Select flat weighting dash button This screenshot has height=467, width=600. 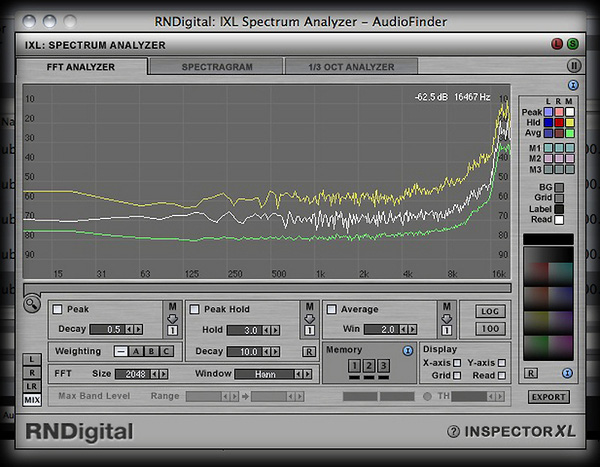click(121, 351)
